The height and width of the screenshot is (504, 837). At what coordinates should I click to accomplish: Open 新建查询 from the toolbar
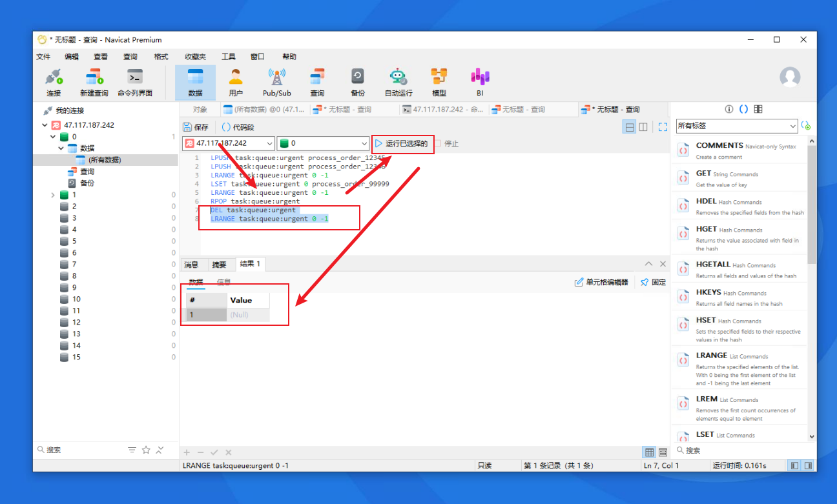point(94,83)
